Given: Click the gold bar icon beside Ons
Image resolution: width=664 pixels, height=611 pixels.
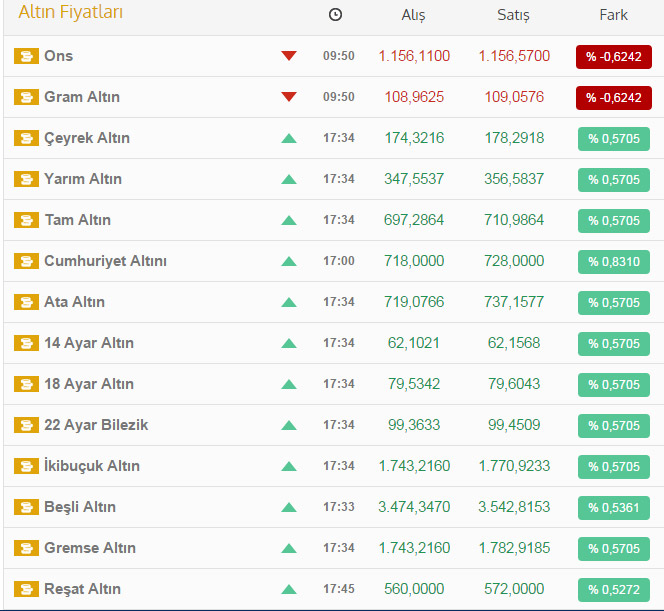Looking at the screenshot, I should 26,56.
